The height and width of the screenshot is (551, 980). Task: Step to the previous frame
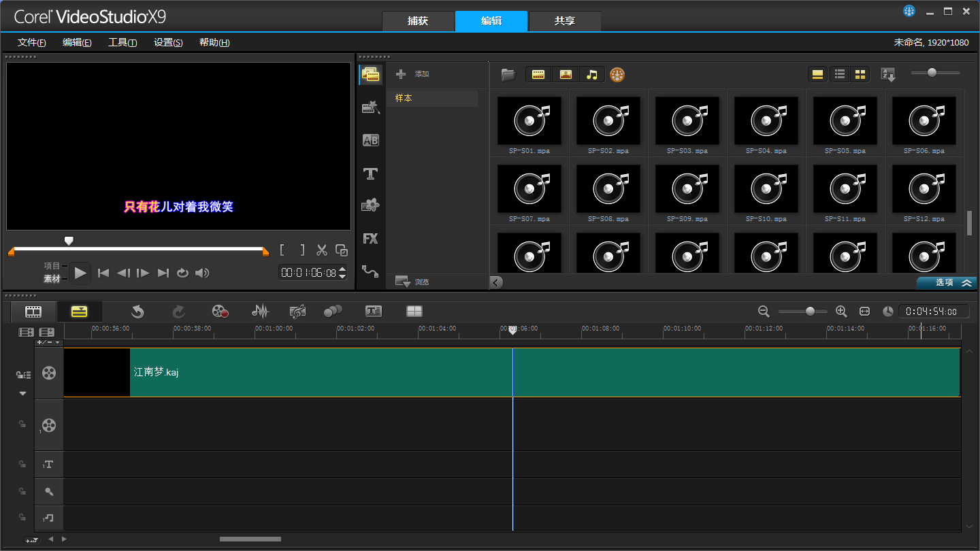(123, 273)
